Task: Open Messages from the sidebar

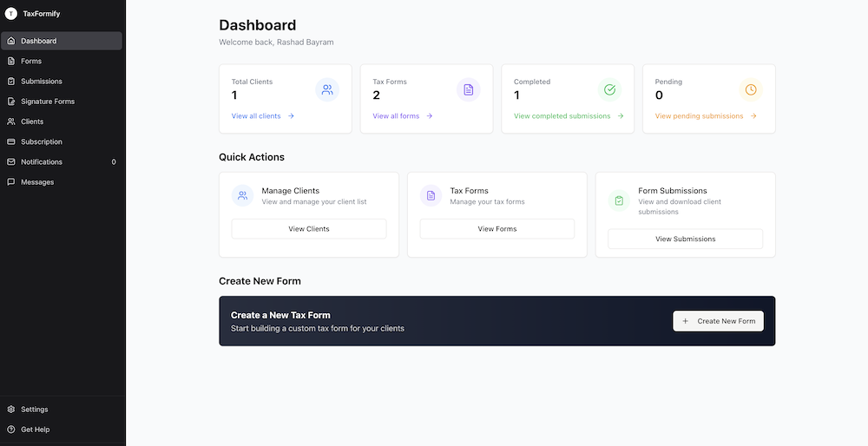Action: 37,182
